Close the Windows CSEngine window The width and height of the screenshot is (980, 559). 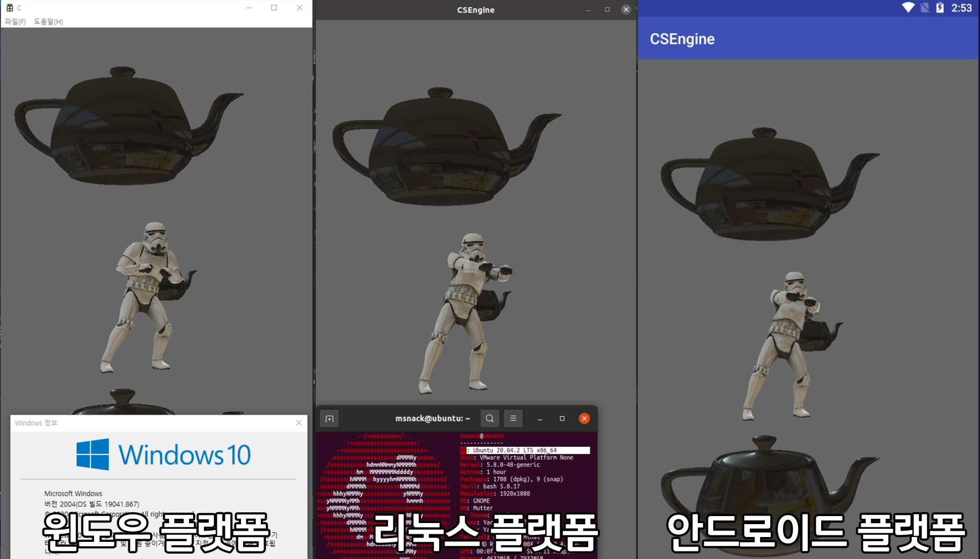click(x=299, y=8)
